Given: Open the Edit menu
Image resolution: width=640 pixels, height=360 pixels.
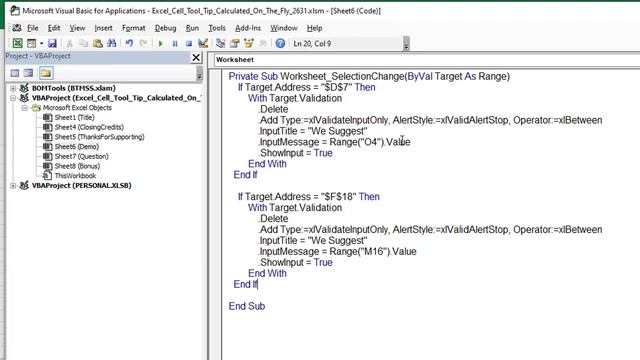Looking at the screenshot, I should tap(54, 28).
